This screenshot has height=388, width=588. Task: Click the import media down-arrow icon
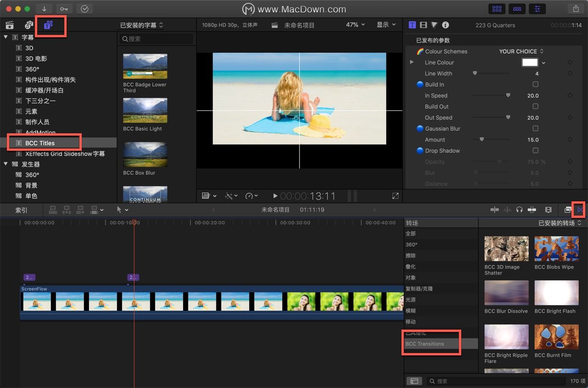pyautogui.click(x=44, y=9)
